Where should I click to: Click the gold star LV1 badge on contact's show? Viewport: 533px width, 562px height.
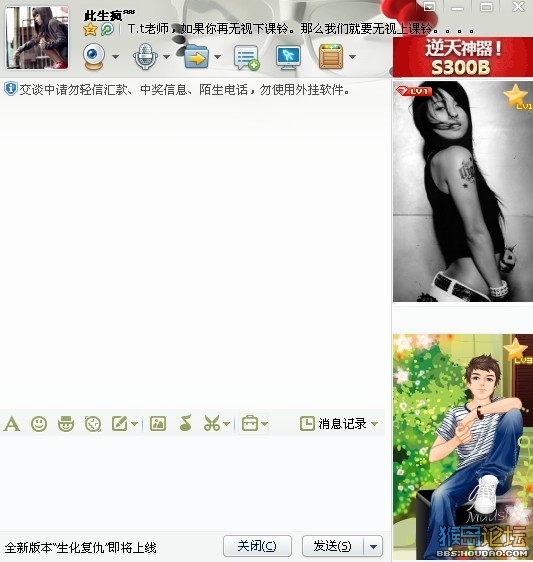518,96
